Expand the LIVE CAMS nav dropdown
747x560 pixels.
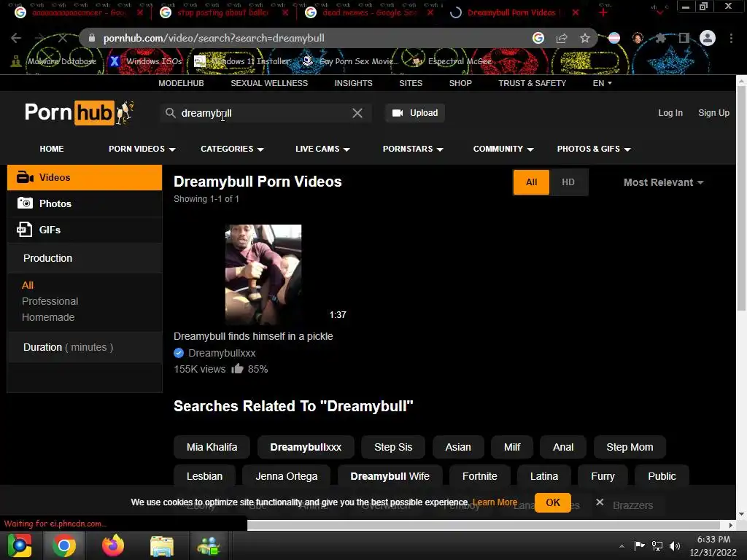click(x=322, y=149)
